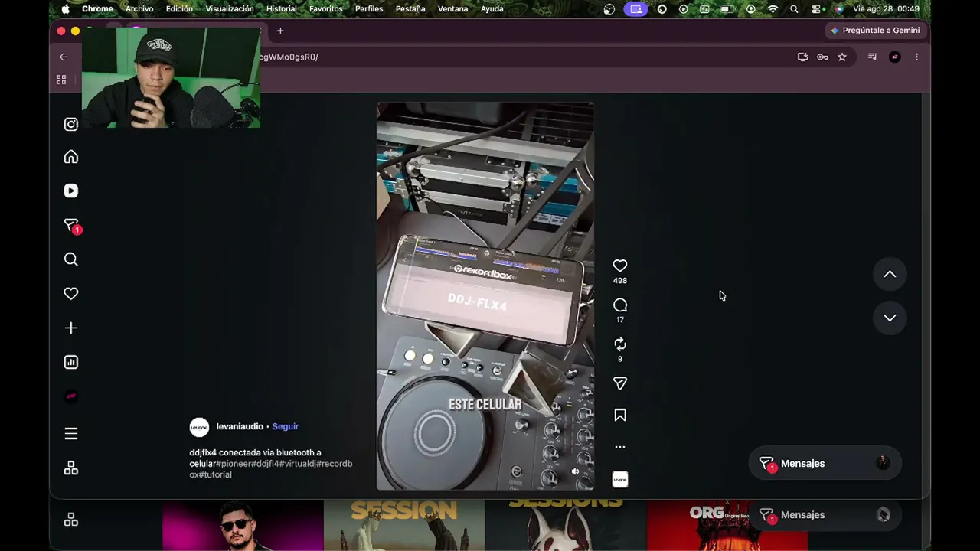Open Instagram home via the logo
Viewport: 980px width, 551px height.
(x=71, y=124)
